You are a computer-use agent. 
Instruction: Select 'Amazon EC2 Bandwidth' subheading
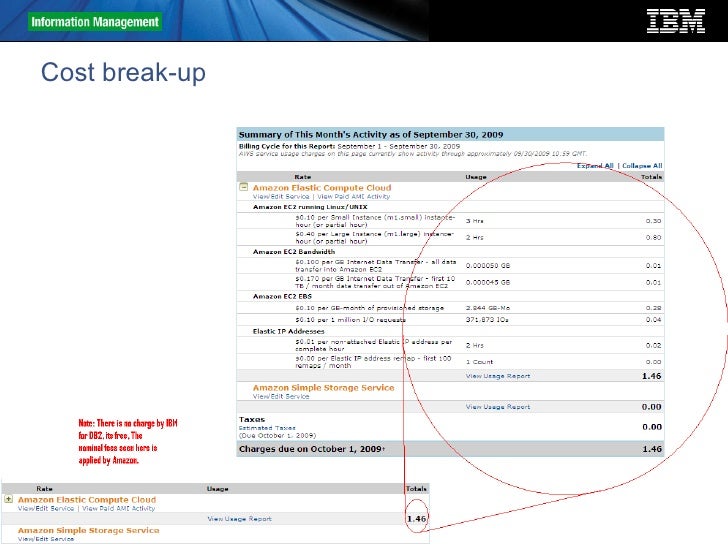pos(293,252)
